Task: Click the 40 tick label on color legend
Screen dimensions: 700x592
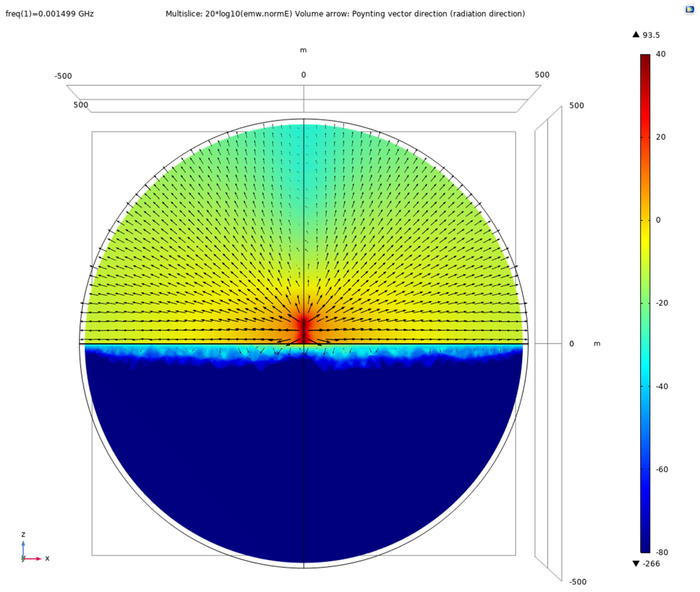Action: [x=660, y=54]
